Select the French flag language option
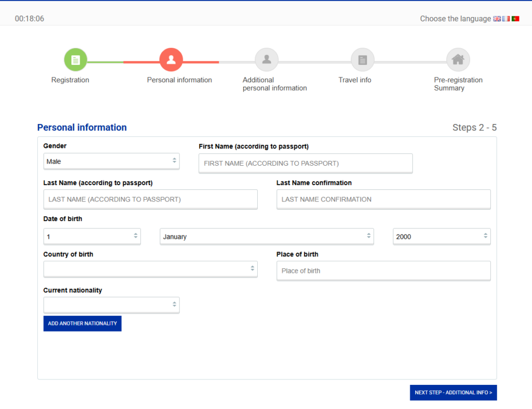 pos(506,19)
